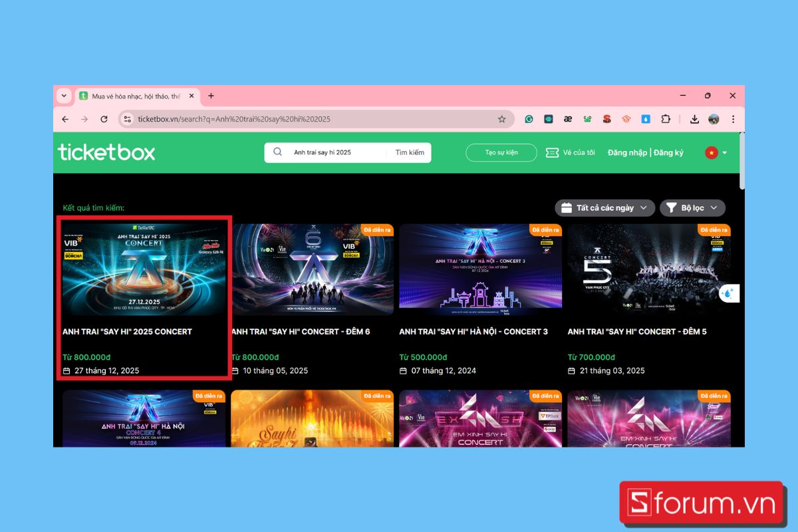Click the Chrome profile avatar
This screenshot has width=798, height=532.
[x=714, y=119]
